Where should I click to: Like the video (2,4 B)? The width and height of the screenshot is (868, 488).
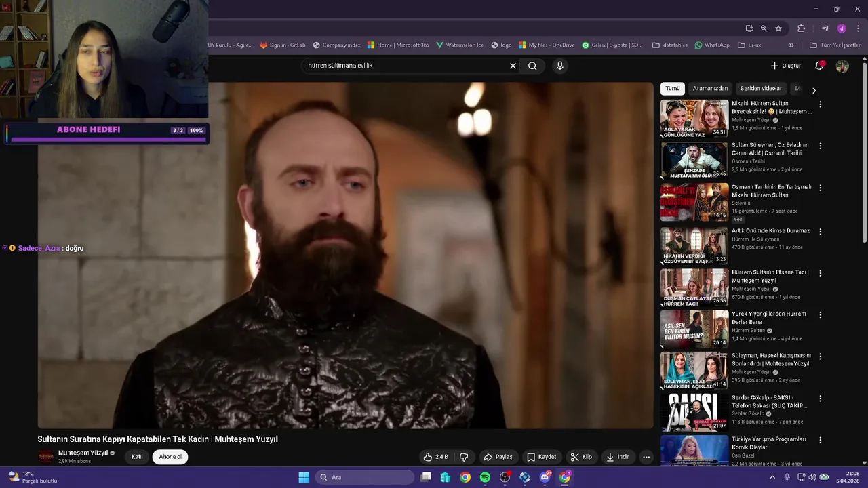click(x=436, y=457)
